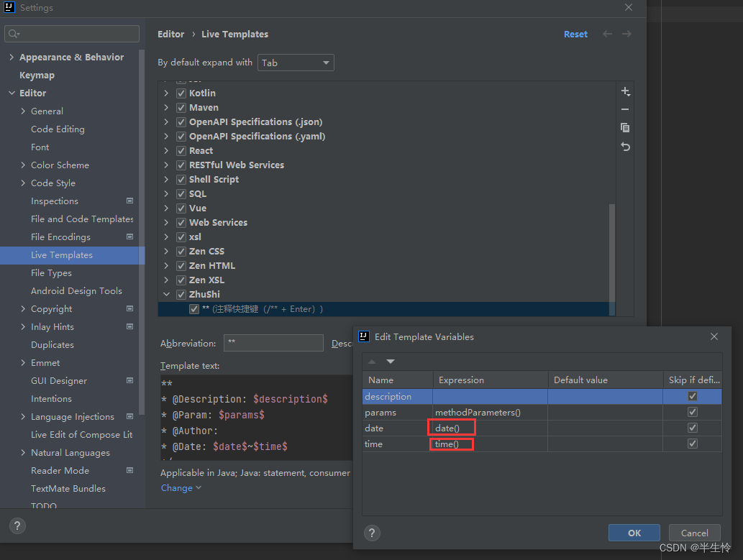This screenshot has height=560, width=743.
Task: Expand the Shell Script template group
Action: (166, 180)
